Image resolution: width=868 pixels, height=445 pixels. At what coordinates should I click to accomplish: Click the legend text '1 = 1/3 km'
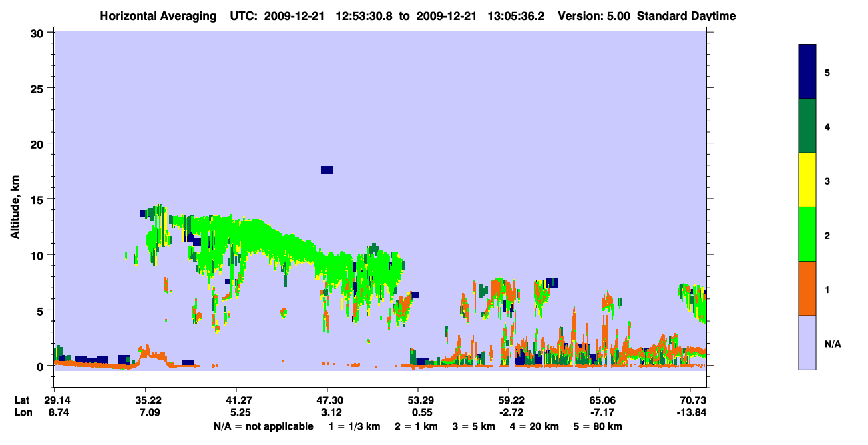pyautogui.click(x=353, y=426)
